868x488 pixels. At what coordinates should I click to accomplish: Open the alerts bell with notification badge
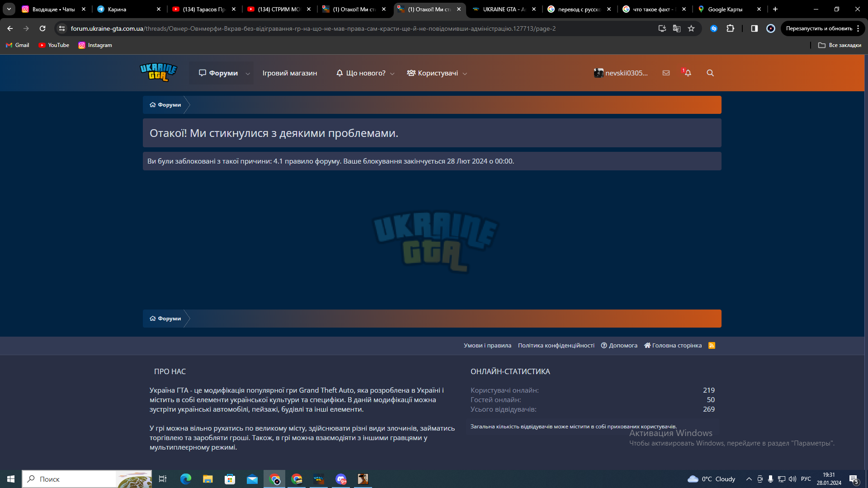(687, 73)
